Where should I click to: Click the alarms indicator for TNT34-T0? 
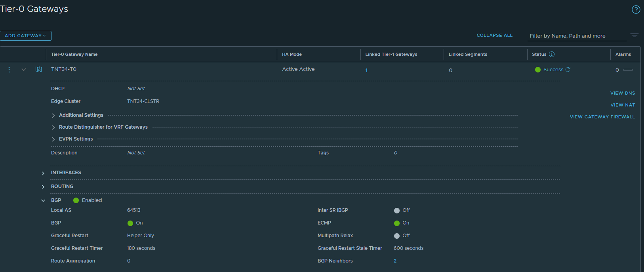click(617, 70)
